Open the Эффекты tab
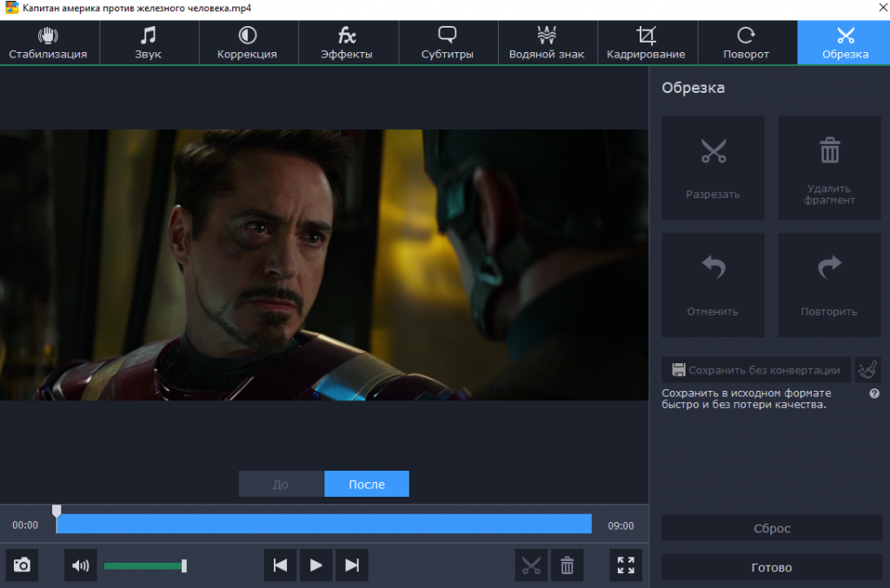The height and width of the screenshot is (588, 890). [x=347, y=43]
